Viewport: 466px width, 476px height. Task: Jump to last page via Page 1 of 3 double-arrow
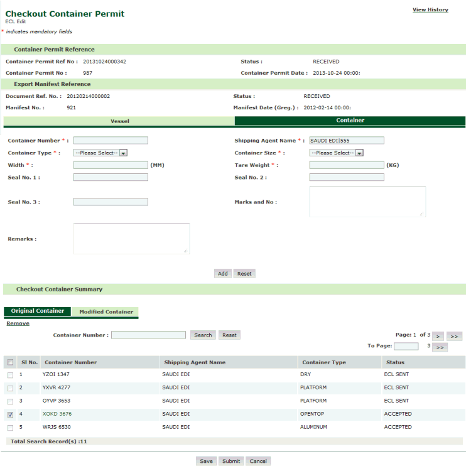coord(455,337)
